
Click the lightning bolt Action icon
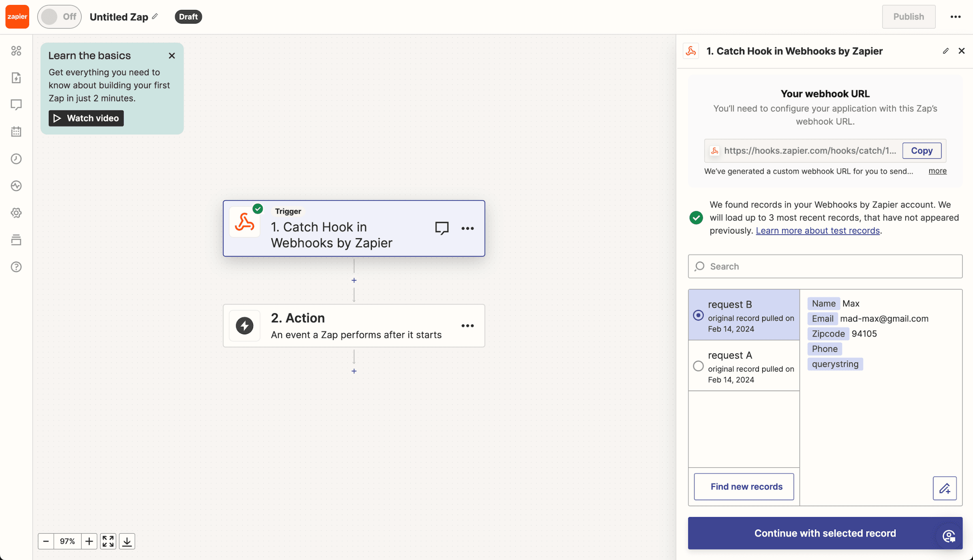(x=244, y=326)
